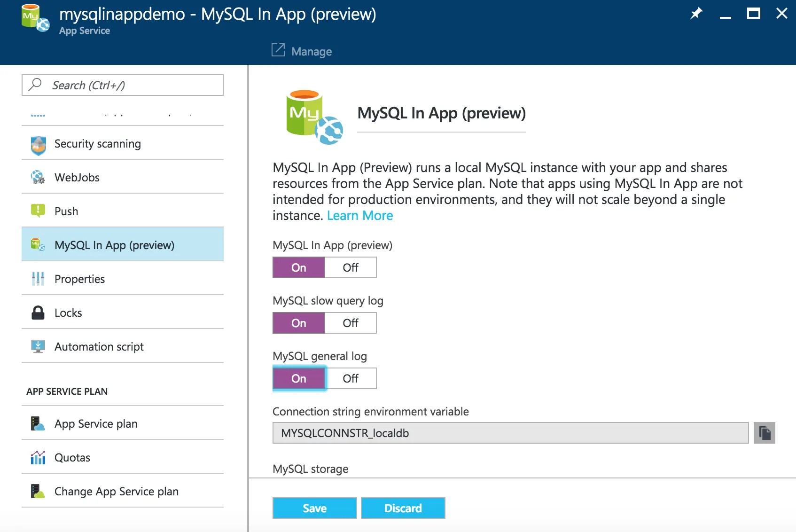The height and width of the screenshot is (532, 796).
Task: Click the Connection string environment variable label
Action: [371, 412]
